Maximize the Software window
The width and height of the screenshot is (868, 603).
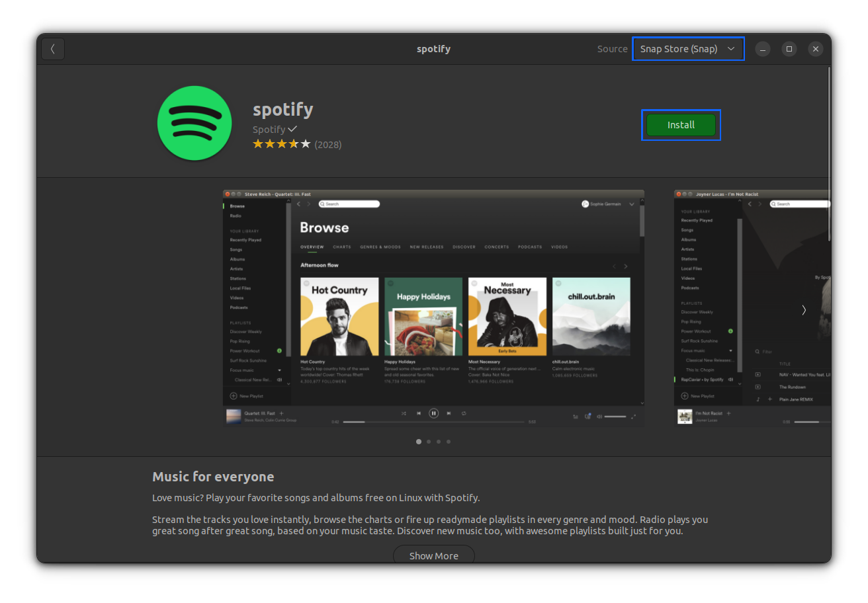[x=789, y=49]
